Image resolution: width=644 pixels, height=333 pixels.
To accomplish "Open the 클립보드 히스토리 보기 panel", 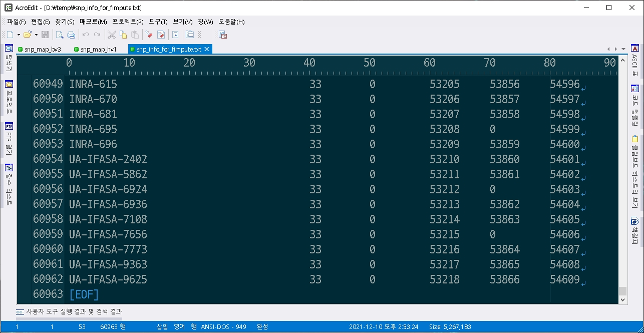I will pos(634,172).
